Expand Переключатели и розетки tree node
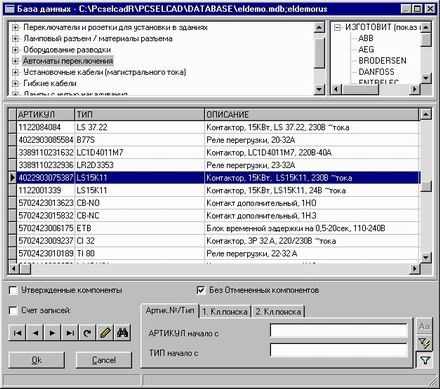Image resolution: width=440 pixels, height=389 pixels. pyautogui.click(x=15, y=28)
